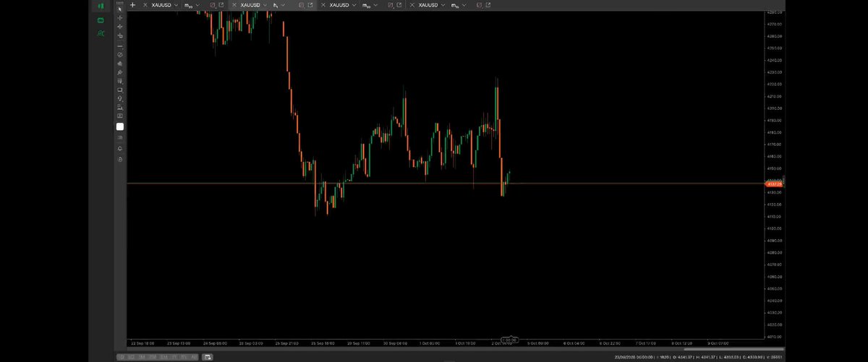Open symbol dropdown on the h1 tab
This screenshot has height=362, width=868.
265,5
